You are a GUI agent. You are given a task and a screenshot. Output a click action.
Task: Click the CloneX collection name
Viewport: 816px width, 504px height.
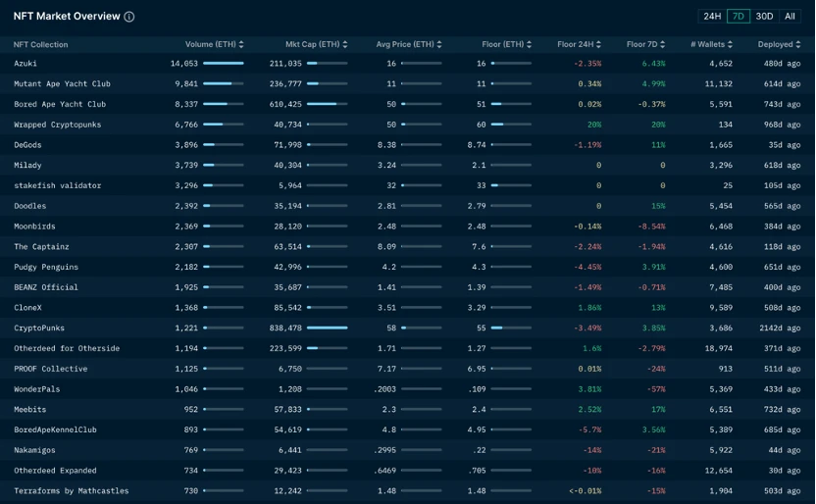click(27, 307)
